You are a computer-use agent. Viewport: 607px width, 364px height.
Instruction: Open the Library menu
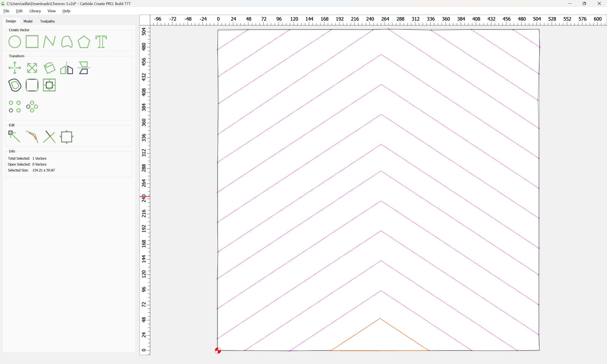(x=35, y=11)
